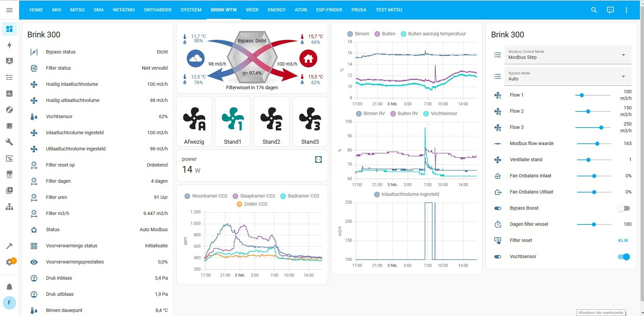Screen dimensions: 644x316
Task: Click the Druk inblaas gauge icon
Action: [x=34, y=278]
